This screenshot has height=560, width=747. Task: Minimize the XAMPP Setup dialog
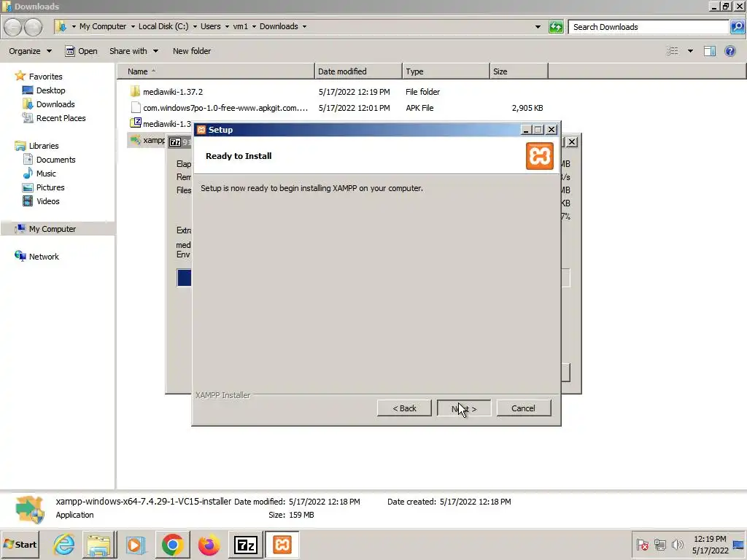(526, 130)
